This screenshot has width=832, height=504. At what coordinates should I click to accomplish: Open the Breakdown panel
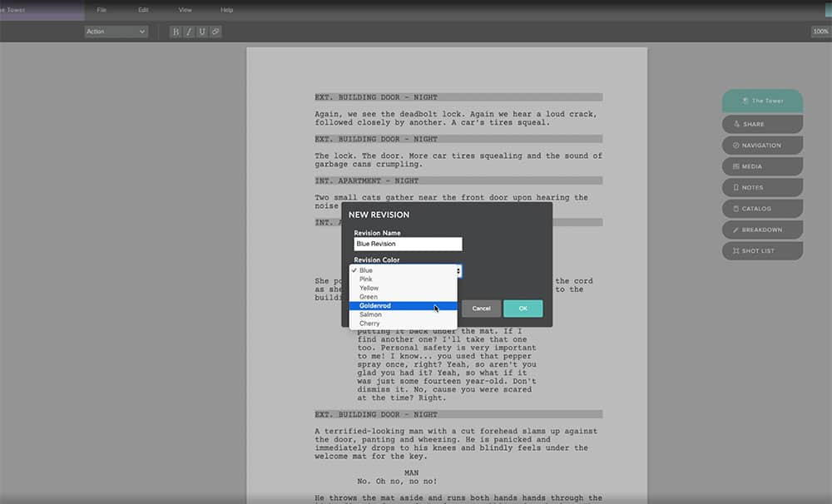point(761,230)
